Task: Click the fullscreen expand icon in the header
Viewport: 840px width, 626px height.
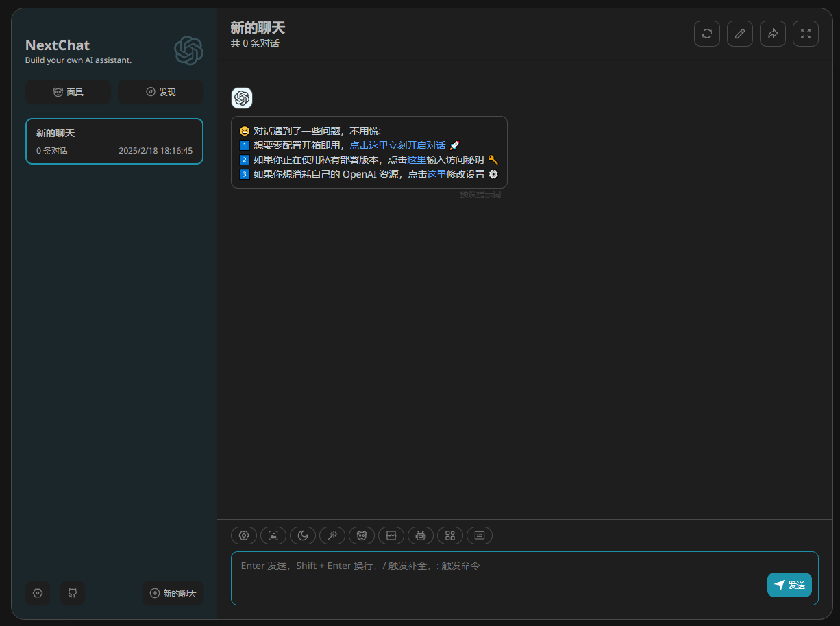Action: click(806, 34)
